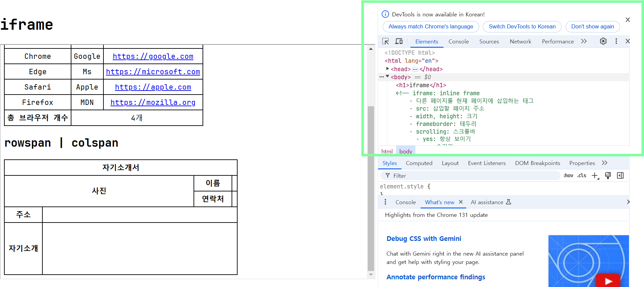Toggle the :hov element state panel
Image resolution: width=644 pixels, height=287 pixels.
pyautogui.click(x=568, y=175)
